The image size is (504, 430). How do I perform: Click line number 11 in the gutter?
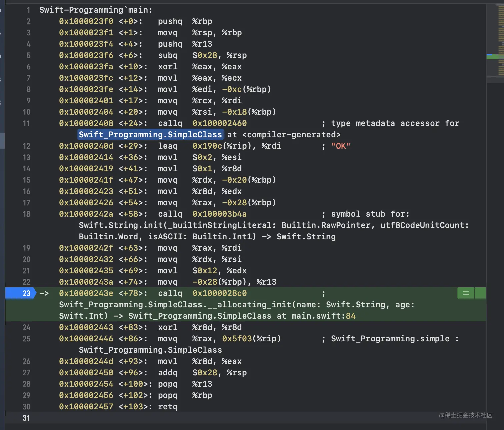26,123
